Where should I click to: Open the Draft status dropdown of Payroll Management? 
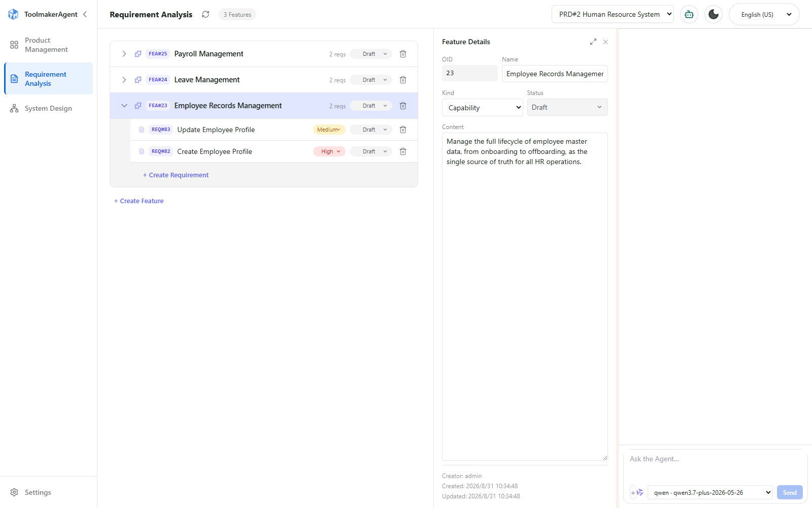coord(371,54)
